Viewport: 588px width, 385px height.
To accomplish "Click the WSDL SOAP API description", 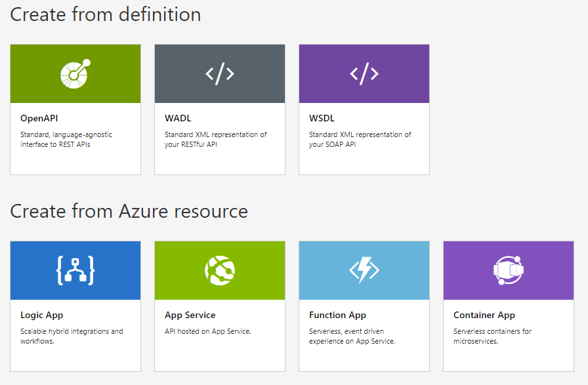I will [360, 140].
